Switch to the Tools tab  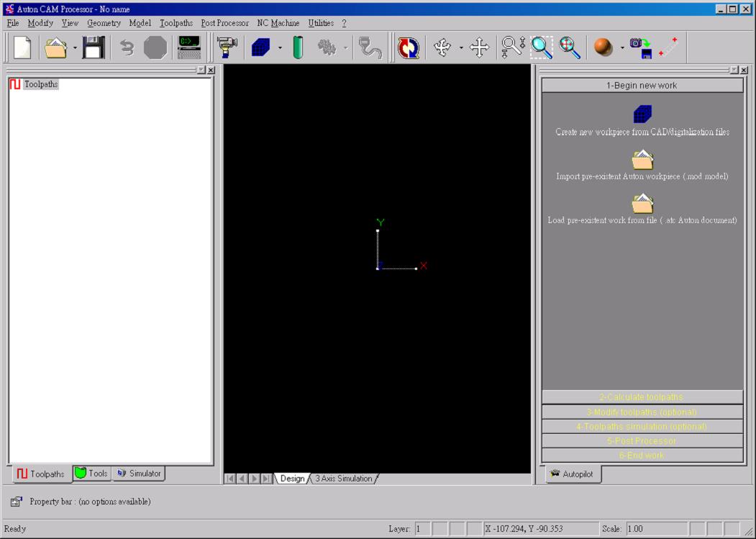tap(91, 474)
